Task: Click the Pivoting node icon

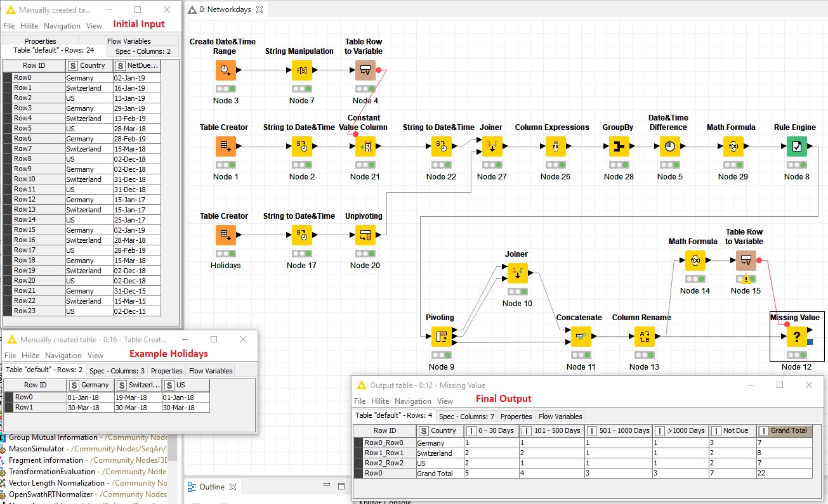Action: pos(441,337)
